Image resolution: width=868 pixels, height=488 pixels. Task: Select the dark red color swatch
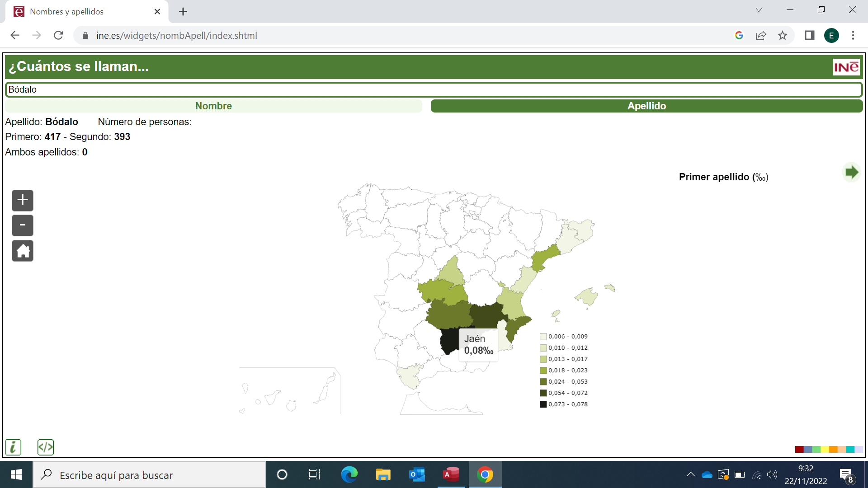(799, 449)
